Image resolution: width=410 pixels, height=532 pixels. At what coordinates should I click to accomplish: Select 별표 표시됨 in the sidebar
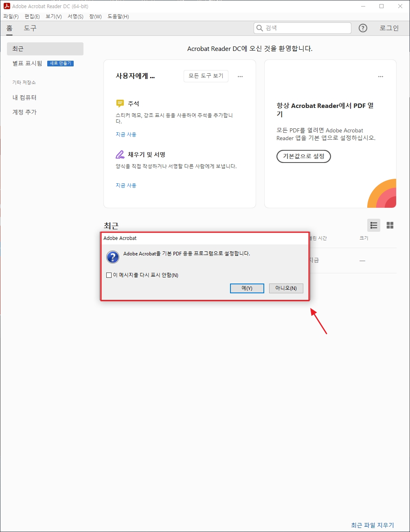tap(27, 63)
